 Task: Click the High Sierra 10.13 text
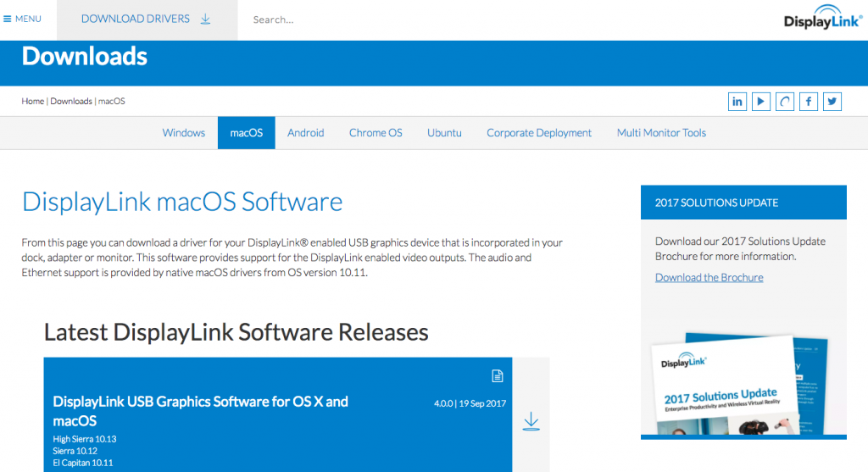pyautogui.click(x=85, y=439)
